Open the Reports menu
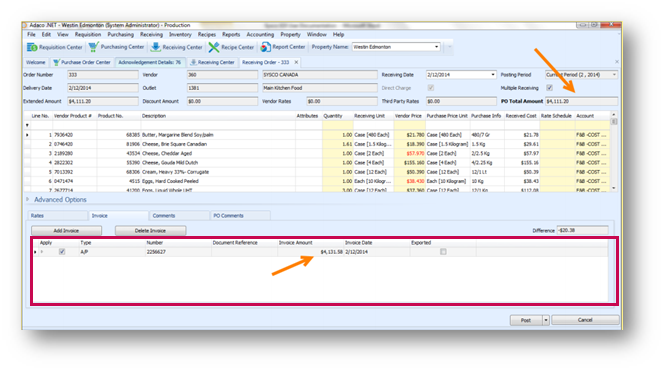665x372 pixels. coord(231,34)
